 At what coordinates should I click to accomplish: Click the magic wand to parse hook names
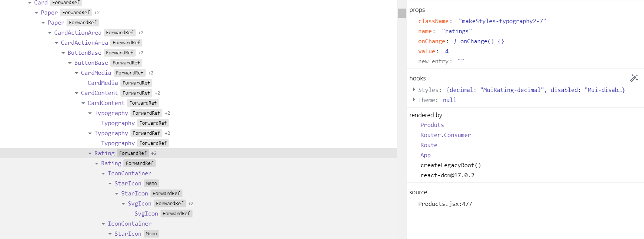click(x=634, y=78)
